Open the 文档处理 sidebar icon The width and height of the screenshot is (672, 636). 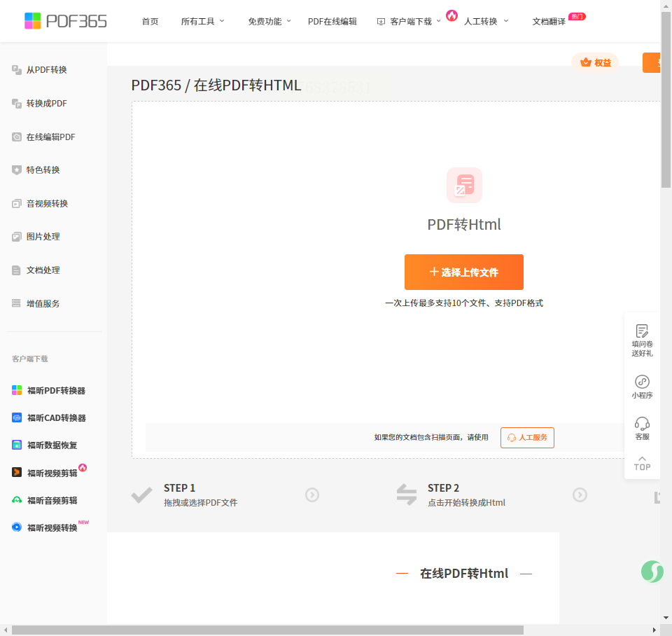coord(17,270)
